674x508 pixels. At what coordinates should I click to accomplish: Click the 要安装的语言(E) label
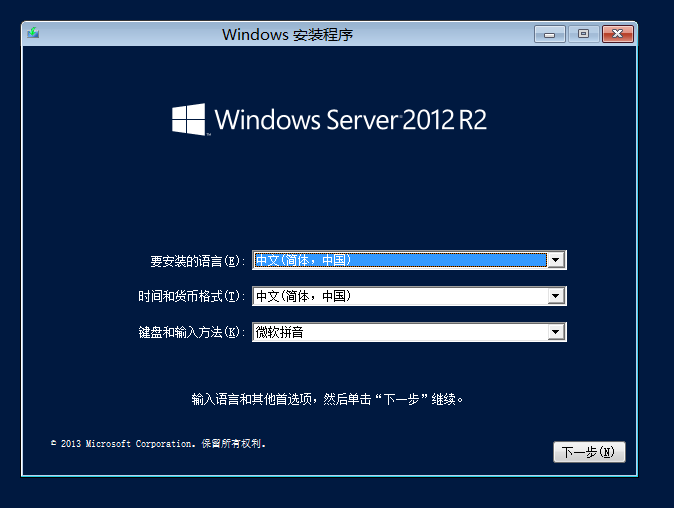[197, 261]
